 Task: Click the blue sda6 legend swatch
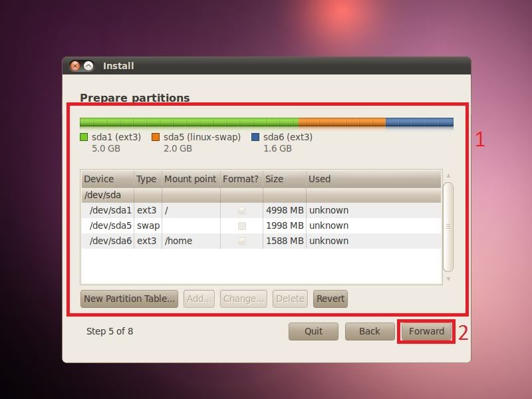[255, 137]
